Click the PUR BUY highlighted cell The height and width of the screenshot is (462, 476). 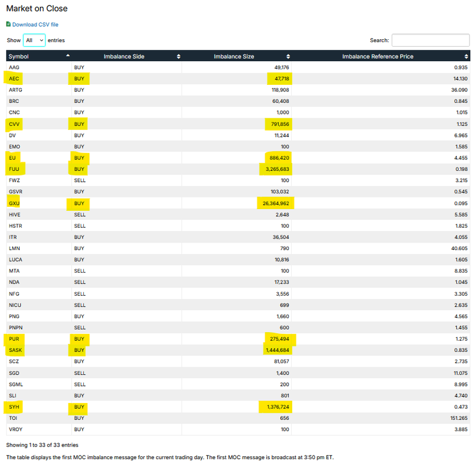tap(79, 338)
